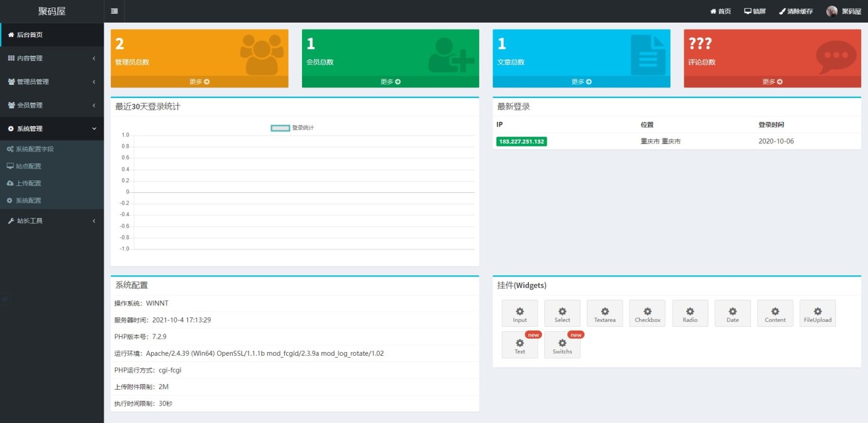868x423 pixels.
Task: Expand the 内容管理 sidebar menu
Action: click(x=52, y=58)
